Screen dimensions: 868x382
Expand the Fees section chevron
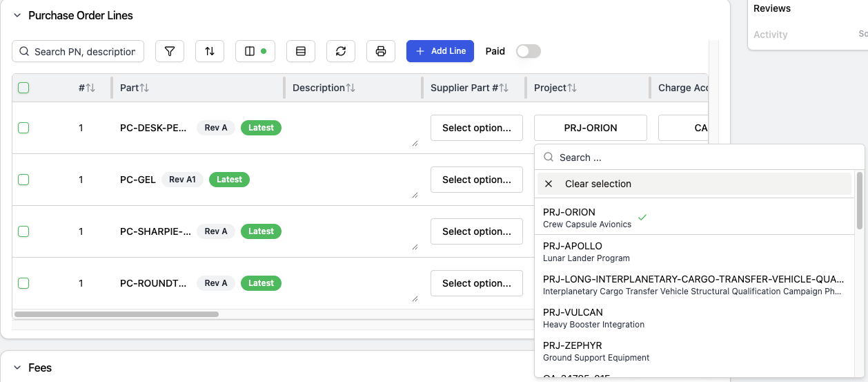pyautogui.click(x=17, y=367)
